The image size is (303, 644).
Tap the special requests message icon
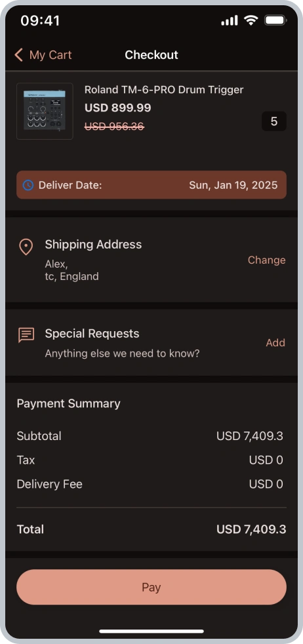coord(26,335)
